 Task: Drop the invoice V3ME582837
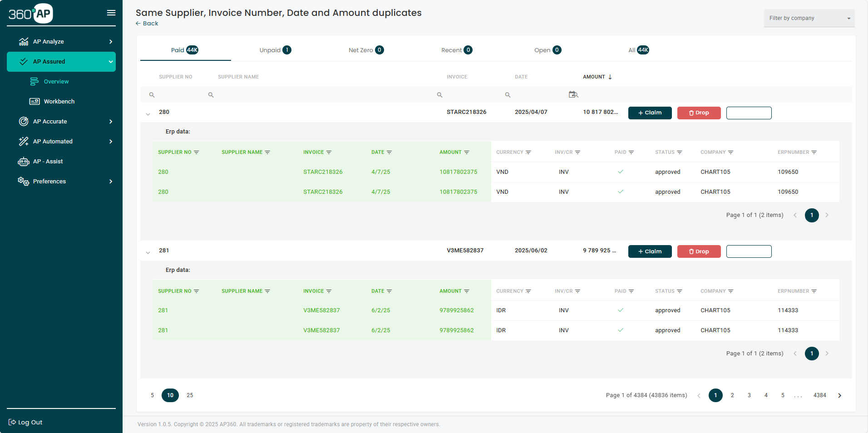point(699,251)
